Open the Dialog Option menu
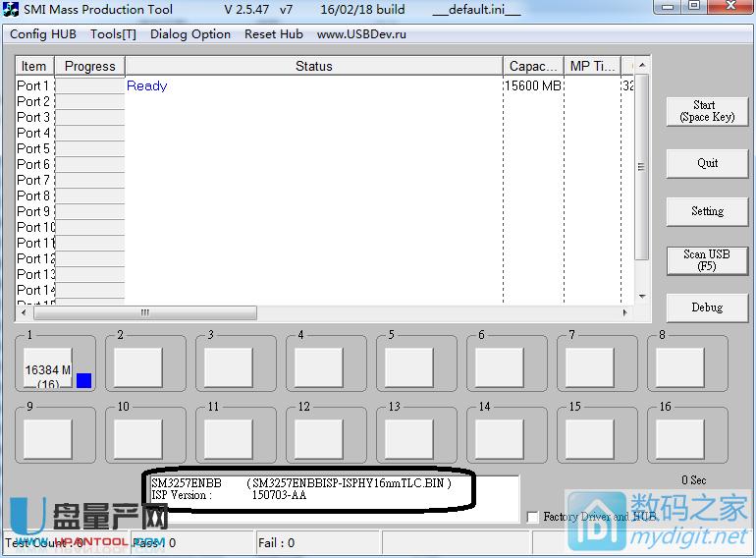Screen dimensions: 756x558 coord(190,34)
